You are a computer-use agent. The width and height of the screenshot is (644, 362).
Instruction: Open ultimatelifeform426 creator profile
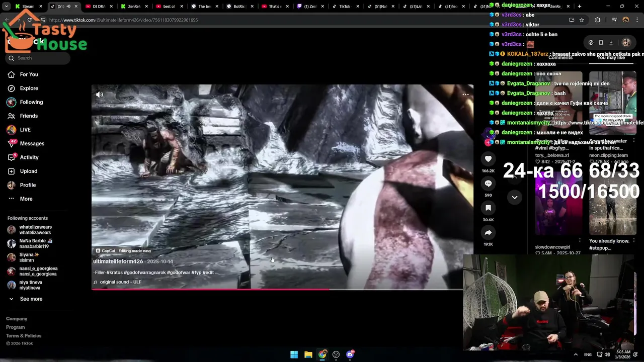(118, 261)
